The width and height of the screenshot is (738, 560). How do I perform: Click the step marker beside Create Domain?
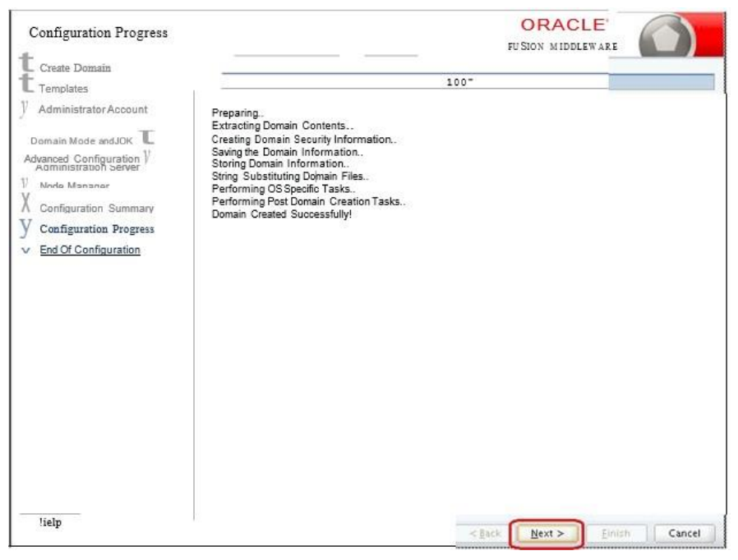25,62
